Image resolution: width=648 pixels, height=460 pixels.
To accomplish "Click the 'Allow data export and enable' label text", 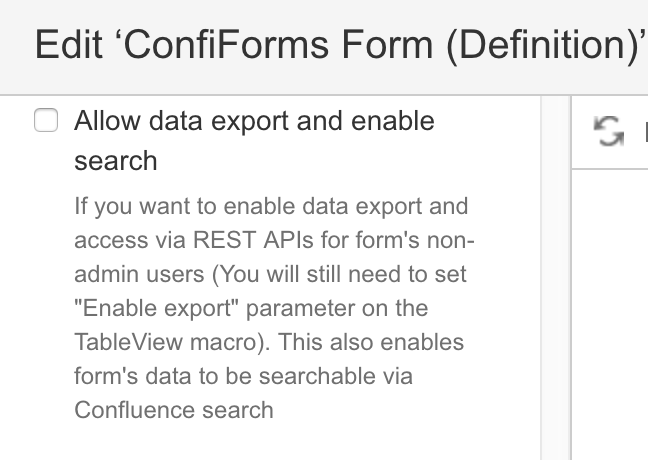I will click(x=254, y=121).
